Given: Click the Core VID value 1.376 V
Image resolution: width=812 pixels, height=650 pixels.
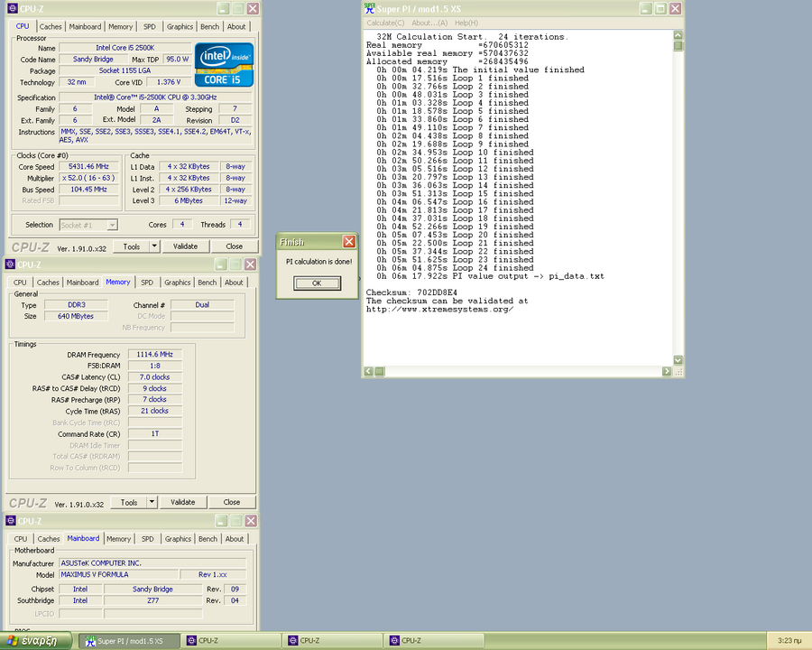Looking at the screenshot, I should [169, 82].
